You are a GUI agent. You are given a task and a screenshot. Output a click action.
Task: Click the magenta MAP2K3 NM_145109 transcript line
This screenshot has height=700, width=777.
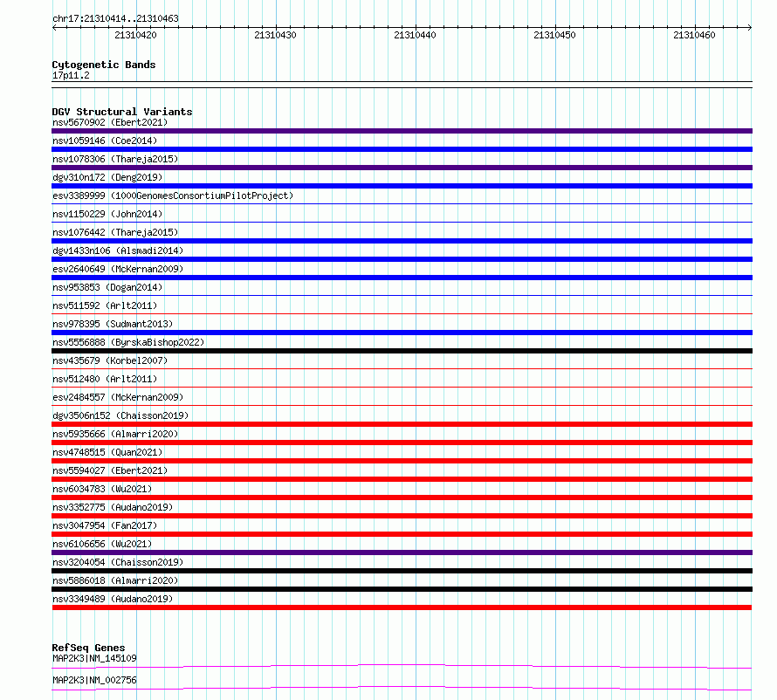pos(402,666)
